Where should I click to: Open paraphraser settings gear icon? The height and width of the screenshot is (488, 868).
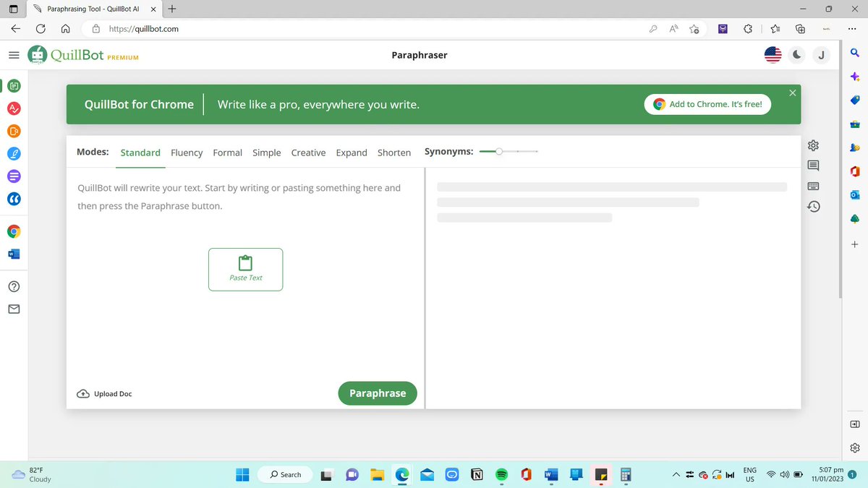813,145
